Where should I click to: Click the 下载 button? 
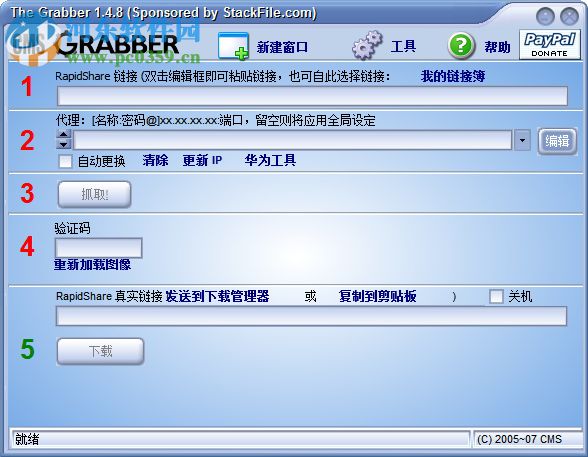click(x=100, y=351)
